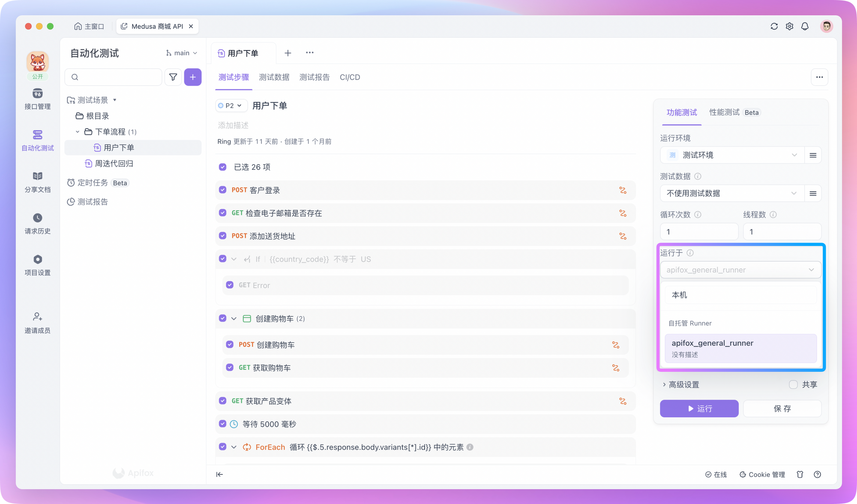Click the 线程数 input field

click(x=782, y=232)
